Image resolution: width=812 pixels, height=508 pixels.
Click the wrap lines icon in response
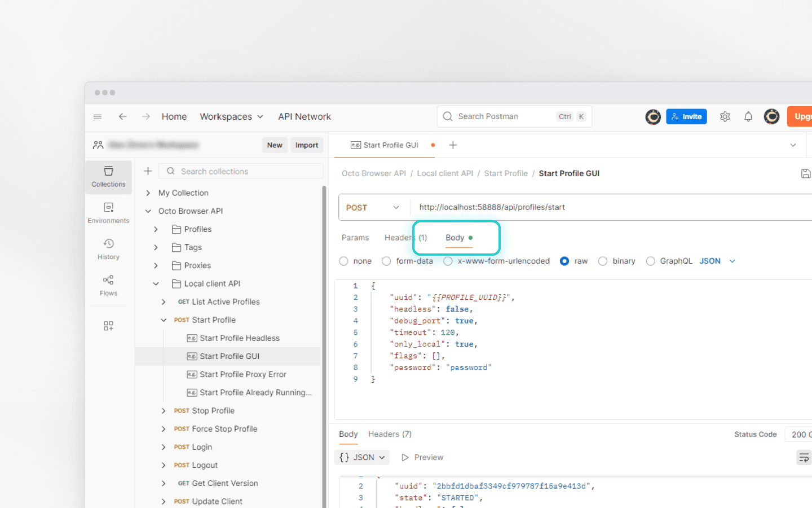click(x=804, y=458)
